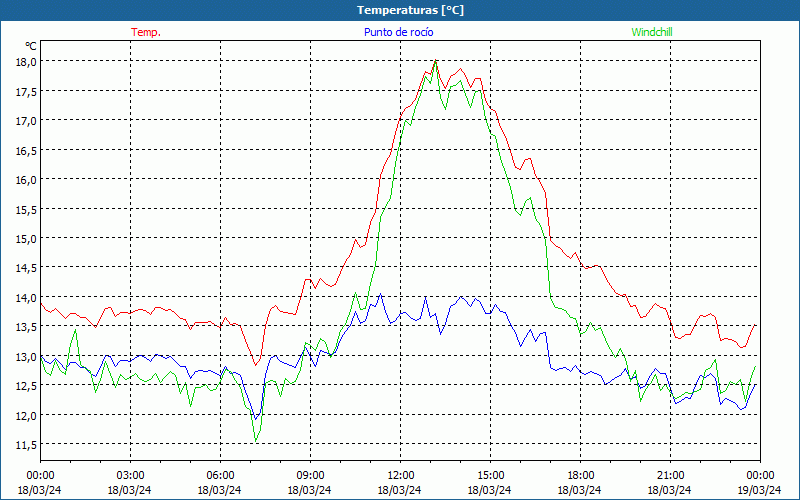800x500 pixels.
Task: Select the green 'Windchill' legend label
Action: click(652, 32)
